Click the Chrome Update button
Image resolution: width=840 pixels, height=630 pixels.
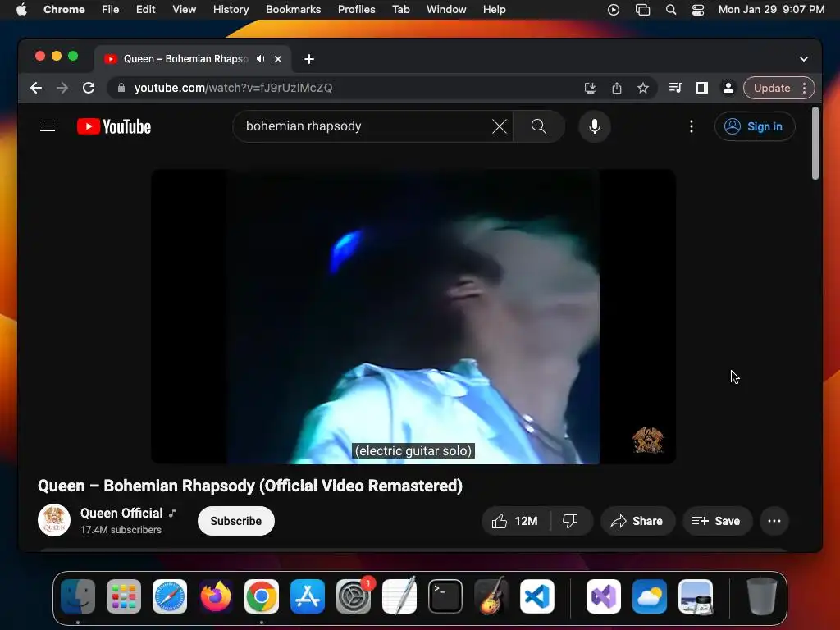(772, 88)
